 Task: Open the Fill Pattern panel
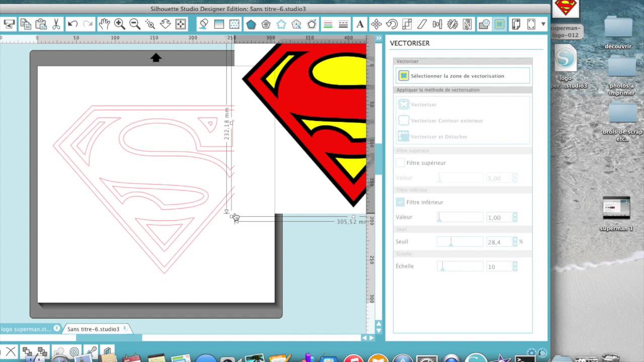pyautogui.click(x=234, y=24)
